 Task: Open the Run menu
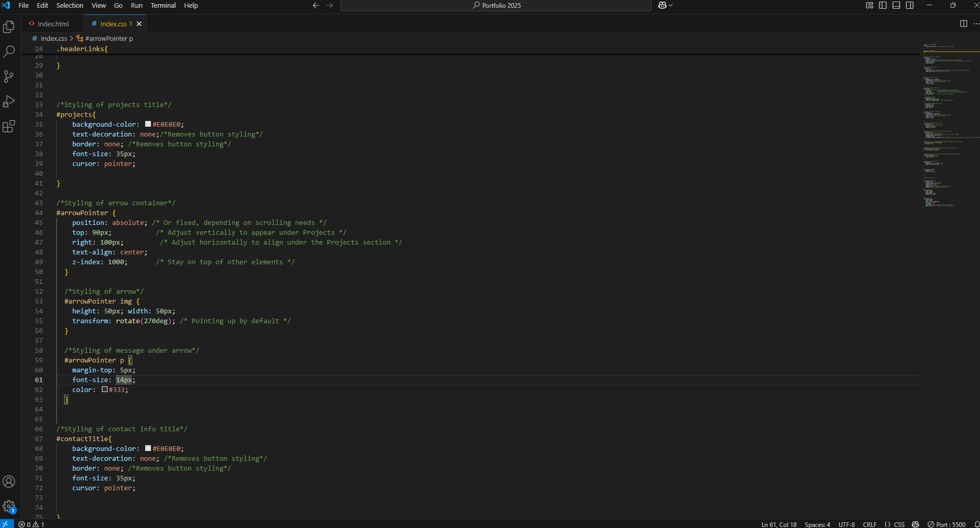(136, 5)
